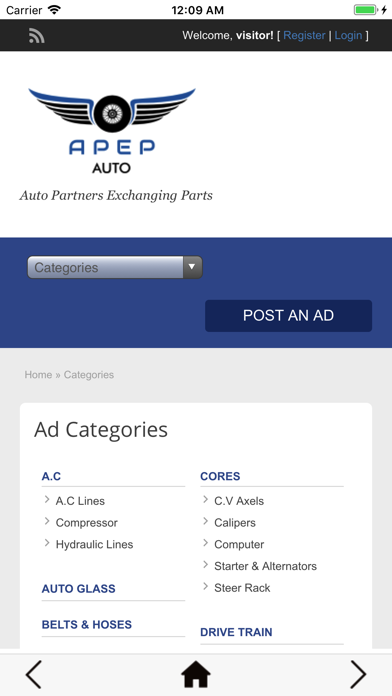Image resolution: width=392 pixels, height=696 pixels.
Task: Tap the home icon in bottom bar
Action: (x=196, y=675)
